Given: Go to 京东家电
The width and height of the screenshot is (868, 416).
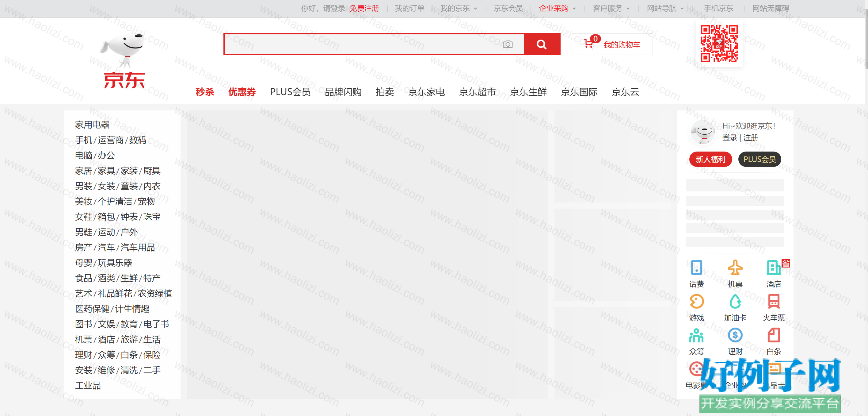Looking at the screenshot, I should [427, 92].
